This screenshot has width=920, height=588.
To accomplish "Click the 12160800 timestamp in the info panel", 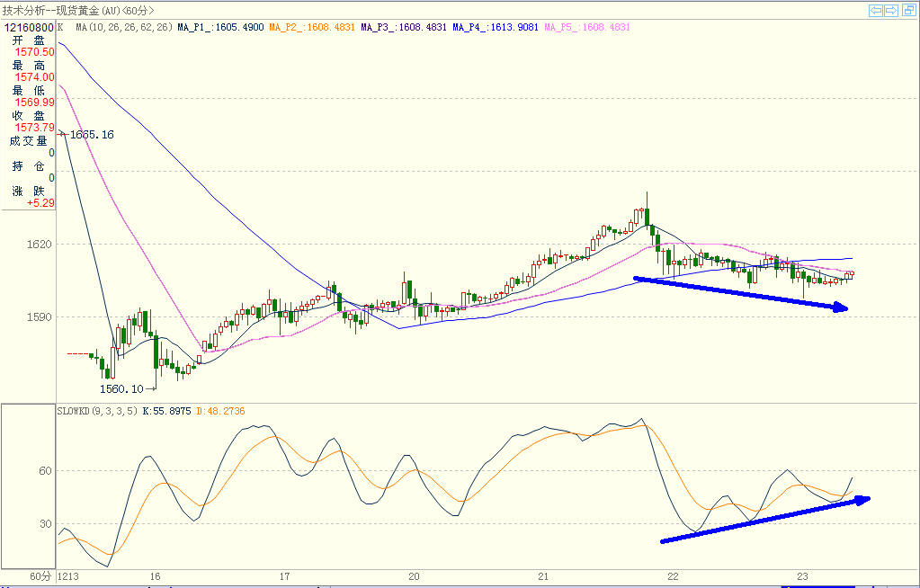I will [x=30, y=28].
